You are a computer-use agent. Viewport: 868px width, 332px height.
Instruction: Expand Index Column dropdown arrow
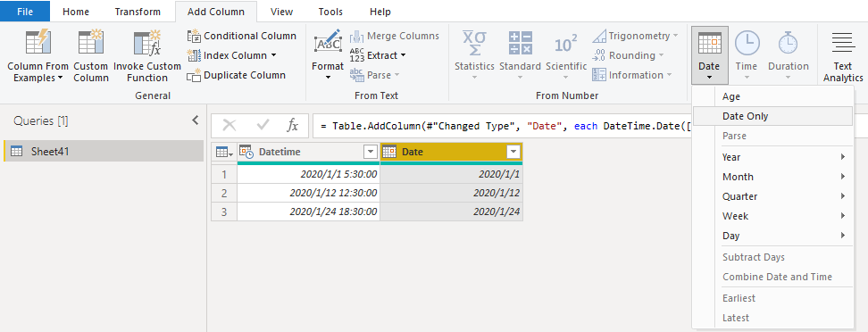click(x=273, y=55)
